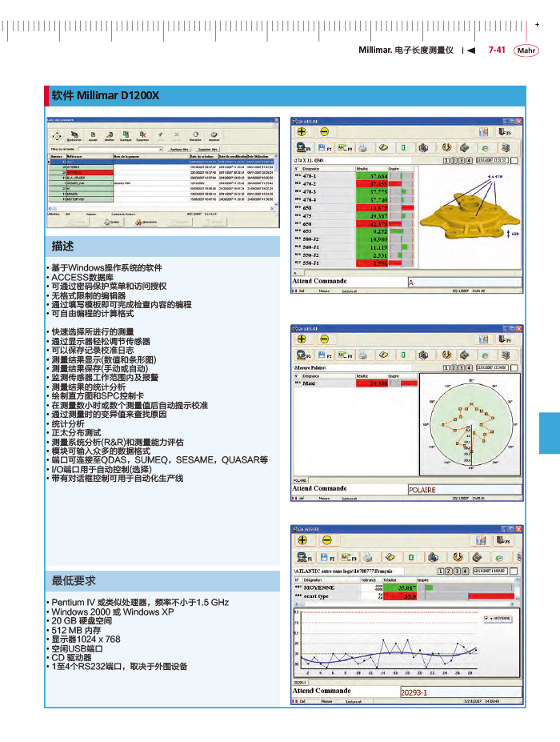Toggle the MOYENNE legend checkbox in chart
This screenshot has width=560, height=742.
pyautogui.click(x=487, y=618)
